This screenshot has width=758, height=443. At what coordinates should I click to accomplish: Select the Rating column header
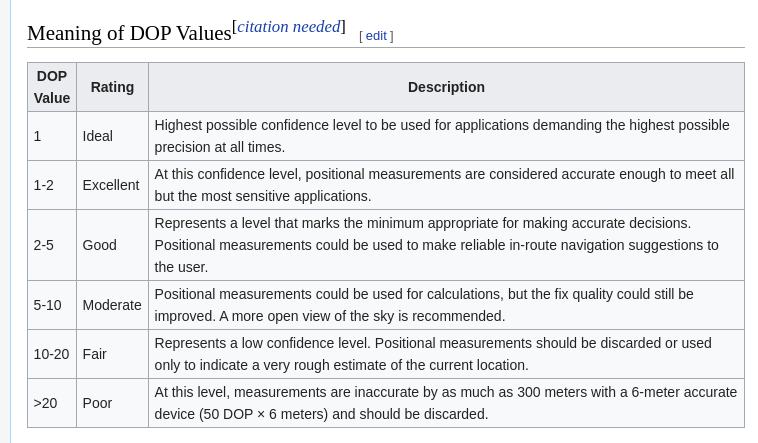pos(112,87)
